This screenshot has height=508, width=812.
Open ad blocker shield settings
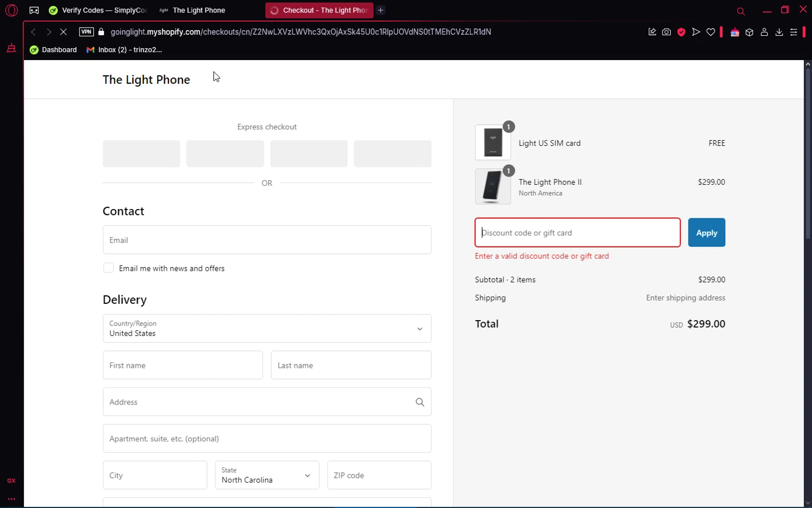tap(682, 32)
